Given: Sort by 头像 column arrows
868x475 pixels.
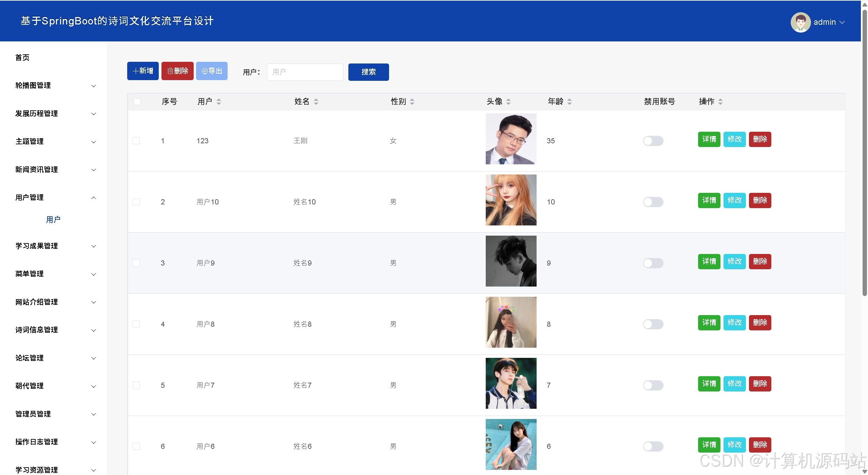Looking at the screenshot, I should [x=508, y=102].
